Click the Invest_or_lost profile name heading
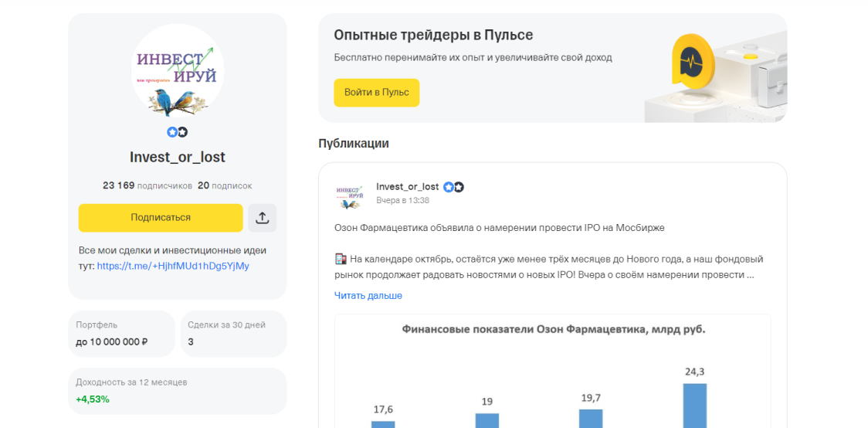The height and width of the screenshot is (428, 868). click(177, 158)
